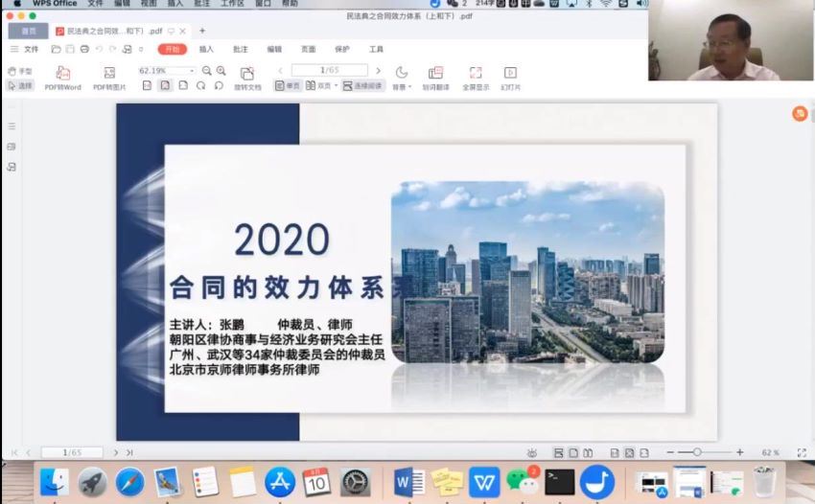Screen dimensions: 815x504
Task: Set two-page layout in status bar
Action: pyautogui.click(x=588, y=453)
